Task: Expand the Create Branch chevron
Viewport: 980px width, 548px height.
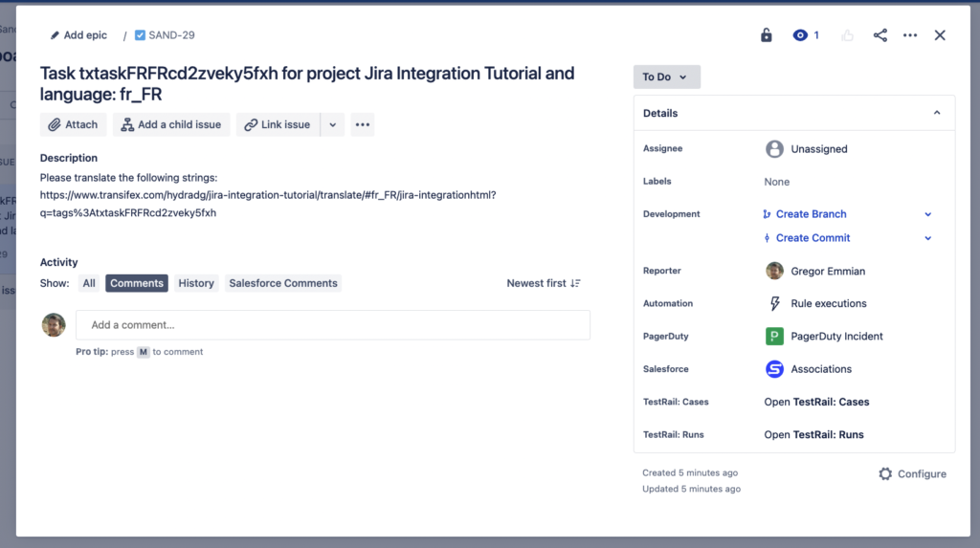Action: click(928, 214)
